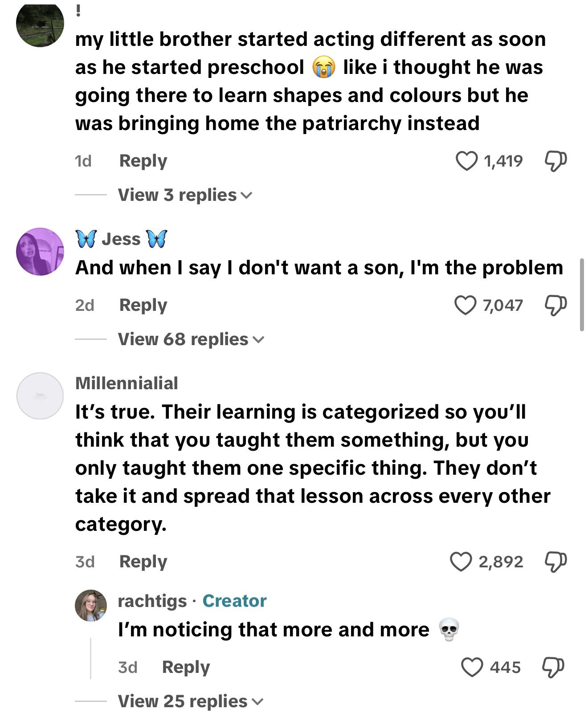Image resolution: width=588 pixels, height=721 pixels.
Task: Like the preschool patriarchy comment
Action: tap(466, 161)
